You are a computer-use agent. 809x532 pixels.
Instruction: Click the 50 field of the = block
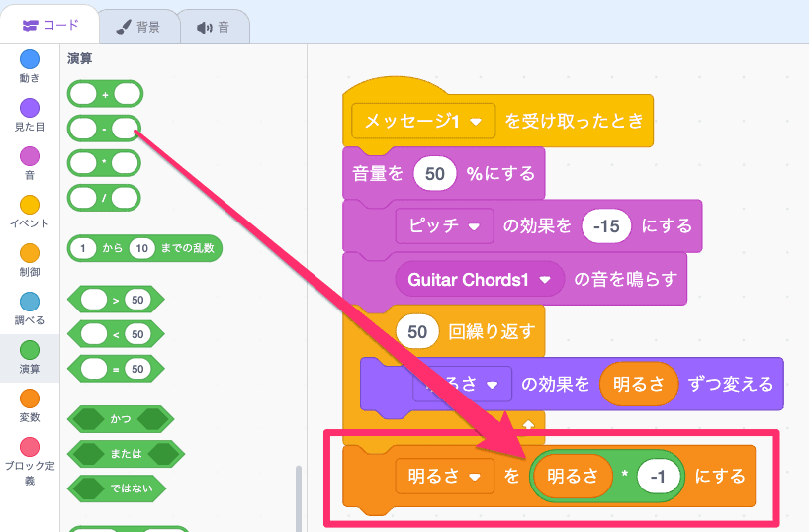[137, 369]
